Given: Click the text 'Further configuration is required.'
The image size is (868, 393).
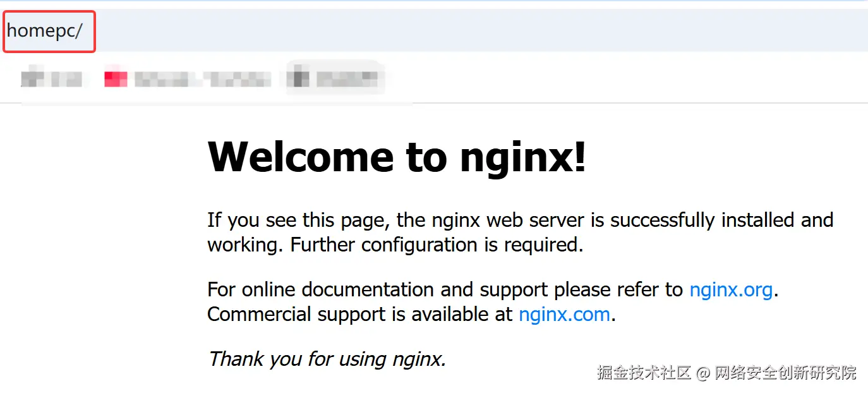Looking at the screenshot, I should tap(437, 245).
